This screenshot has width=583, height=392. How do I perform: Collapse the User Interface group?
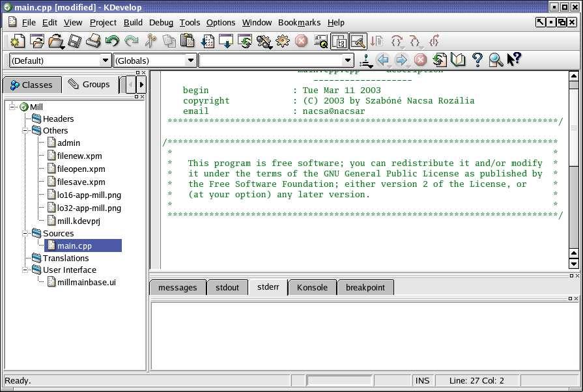point(25,270)
